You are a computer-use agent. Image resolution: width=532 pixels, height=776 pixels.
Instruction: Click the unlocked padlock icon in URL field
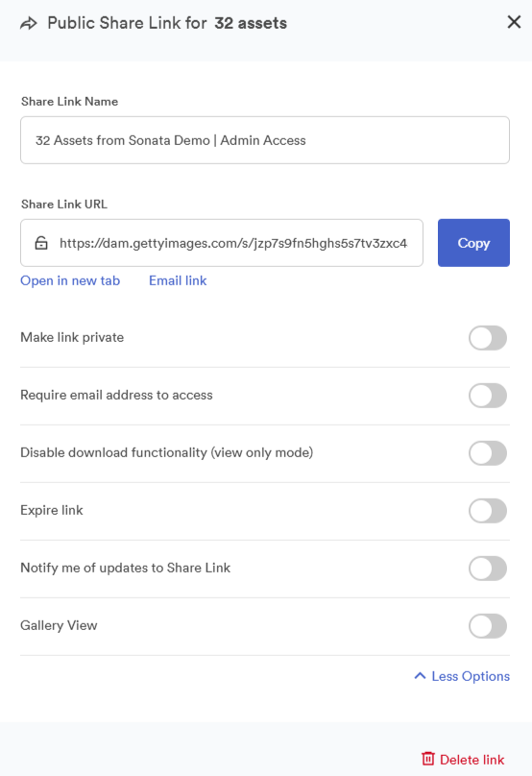(41, 243)
